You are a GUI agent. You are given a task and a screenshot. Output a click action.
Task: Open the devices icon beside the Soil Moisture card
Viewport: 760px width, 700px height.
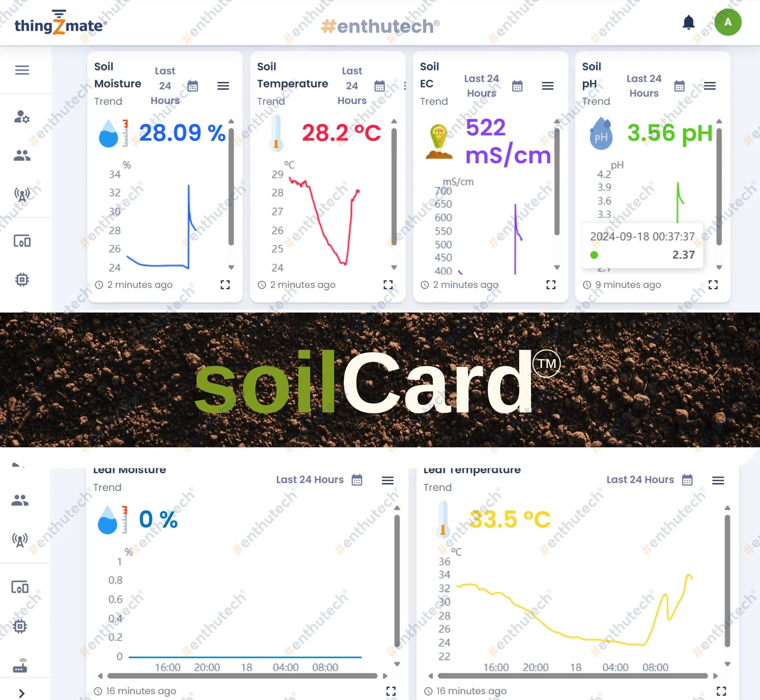22,241
